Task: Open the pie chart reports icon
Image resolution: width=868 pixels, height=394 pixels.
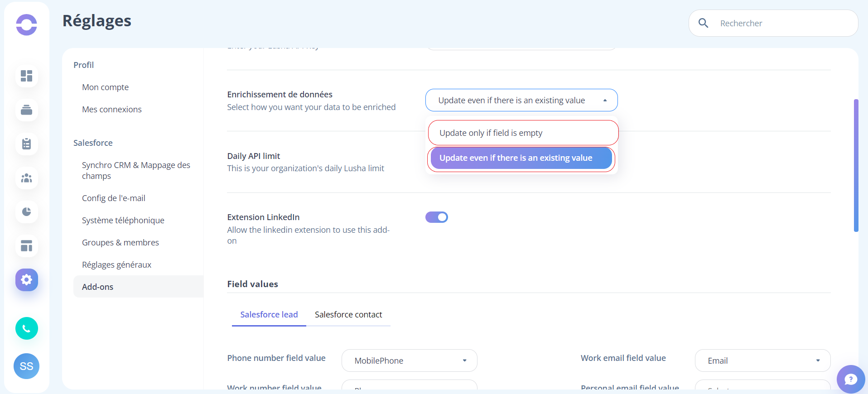Action: coord(27,211)
